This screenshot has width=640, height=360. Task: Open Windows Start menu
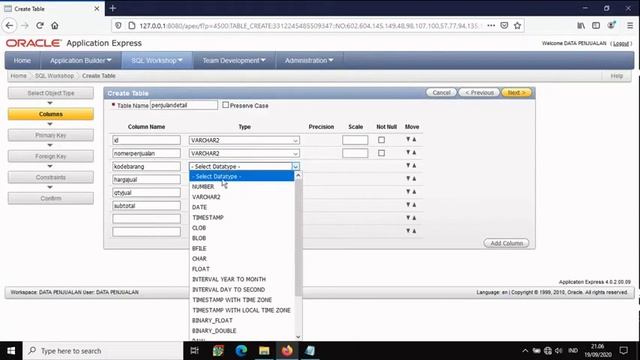coord(11,351)
